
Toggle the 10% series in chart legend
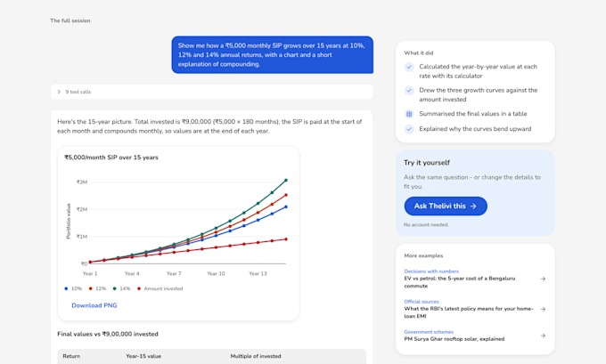pos(73,288)
